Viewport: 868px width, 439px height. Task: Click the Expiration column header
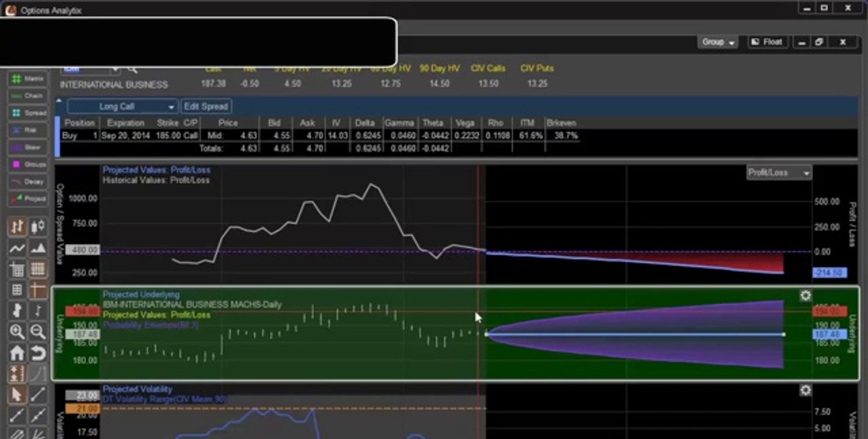click(125, 123)
